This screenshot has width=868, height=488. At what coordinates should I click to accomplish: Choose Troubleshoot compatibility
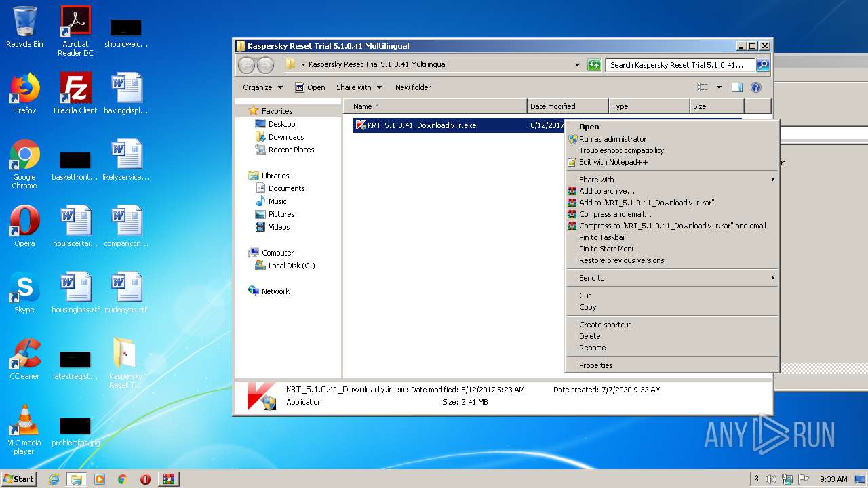(671, 150)
